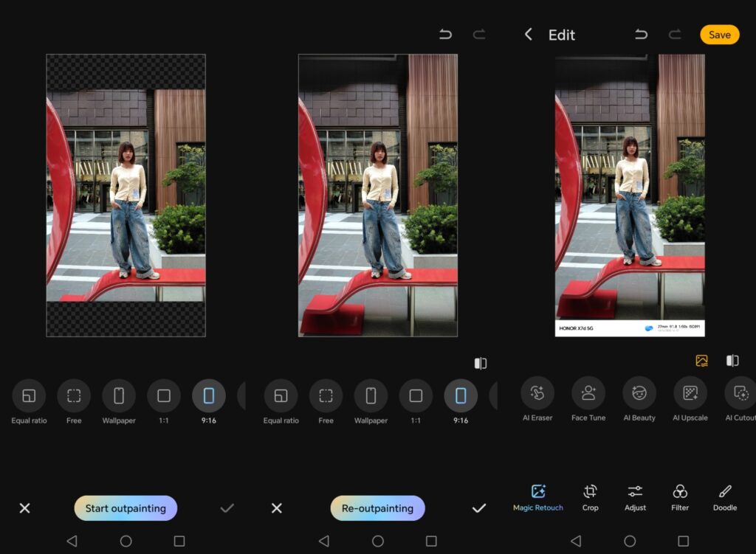Tap the AI Eraser tool icon

pyautogui.click(x=537, y=394)
